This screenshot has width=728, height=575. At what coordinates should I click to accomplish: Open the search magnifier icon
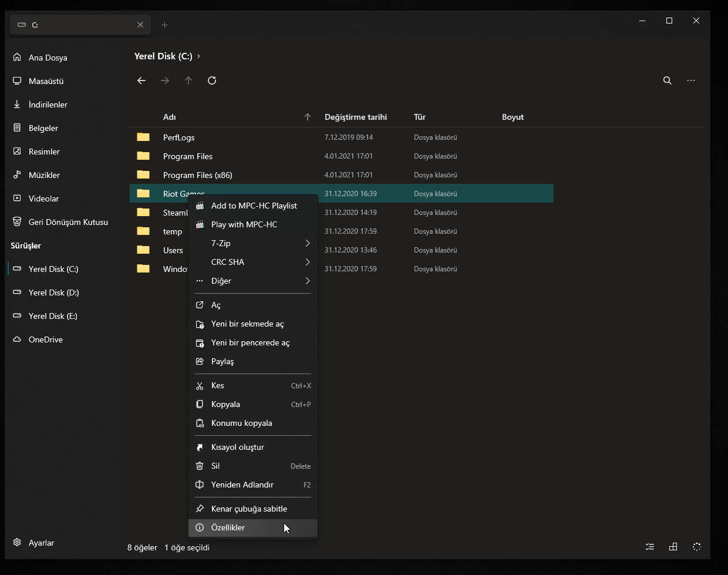[668, 80]
